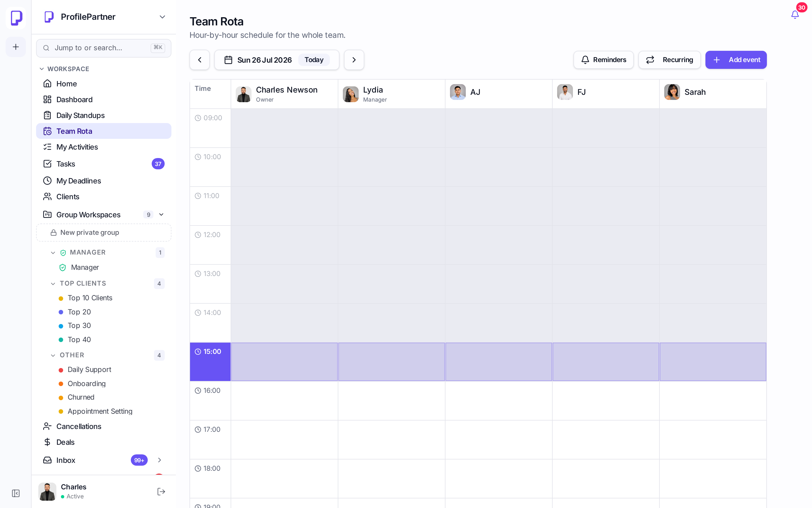Click the 15:00 slot for AJ
Screen dimensions: 812x508
(498, 362)
